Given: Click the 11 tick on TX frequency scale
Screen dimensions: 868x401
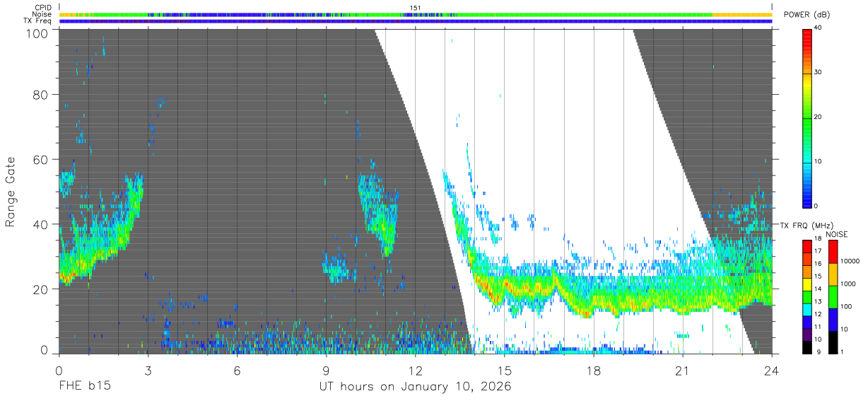Looking at the screenshot, I should coord(819,327).
